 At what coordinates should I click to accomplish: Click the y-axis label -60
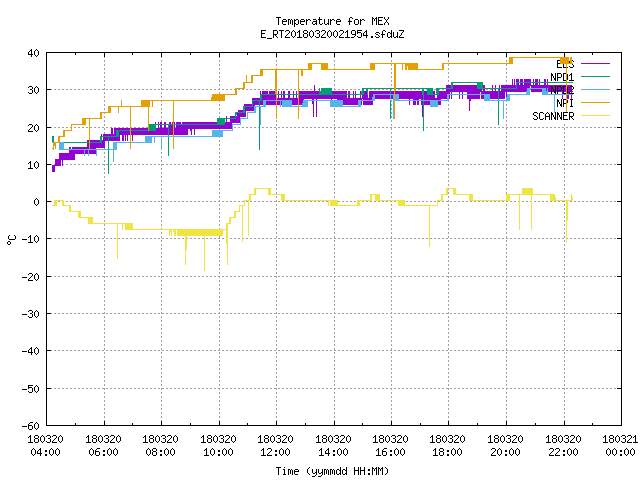tap(31, 426)
